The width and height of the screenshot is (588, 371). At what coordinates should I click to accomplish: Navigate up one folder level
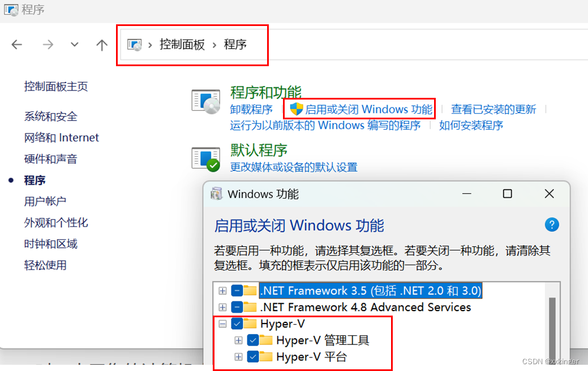point(102,45)
